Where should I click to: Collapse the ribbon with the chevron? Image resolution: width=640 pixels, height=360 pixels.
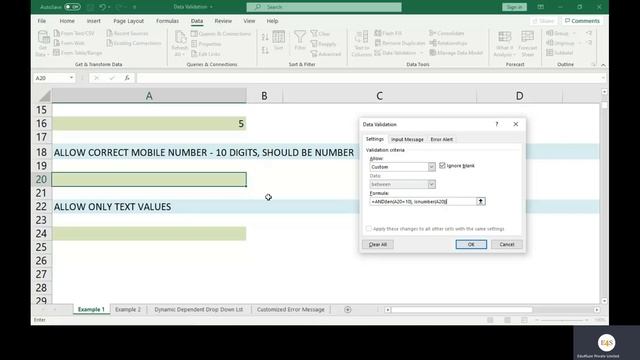pos(603,65)
